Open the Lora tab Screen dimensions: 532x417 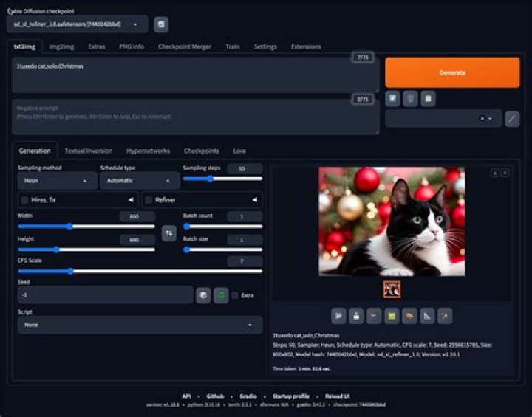(x=239, y=151)
